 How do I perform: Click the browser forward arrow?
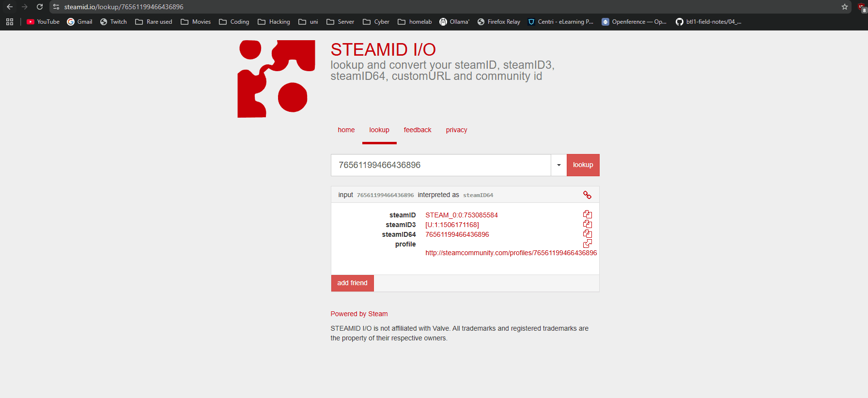tap(25, 7)
